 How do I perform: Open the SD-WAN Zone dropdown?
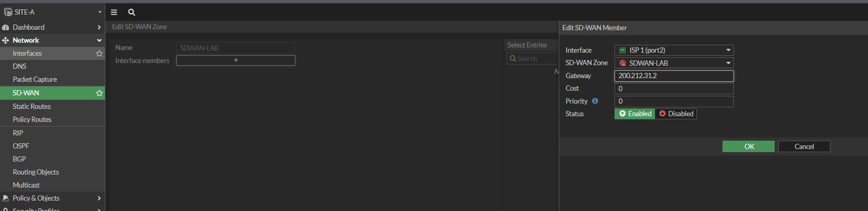[x=674, y=63]
